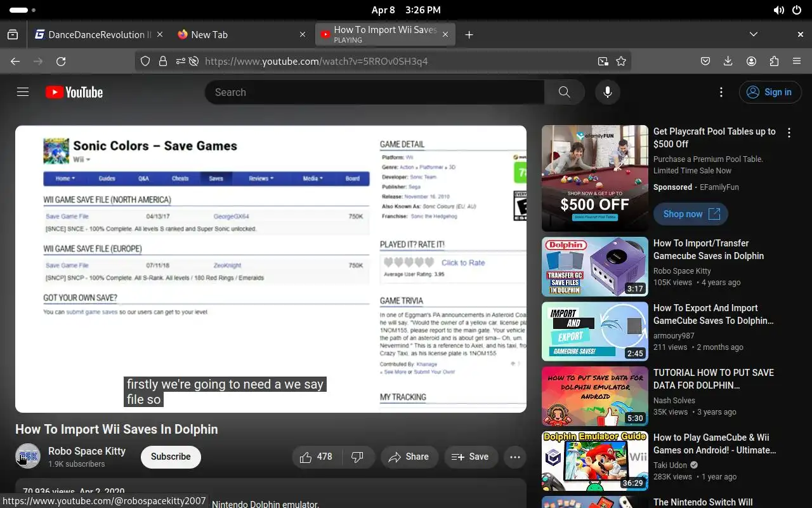Image resolution: width=812 pixels, height=508 pixels.
Task: Click the video player area
Action: [x=271, y=269]
